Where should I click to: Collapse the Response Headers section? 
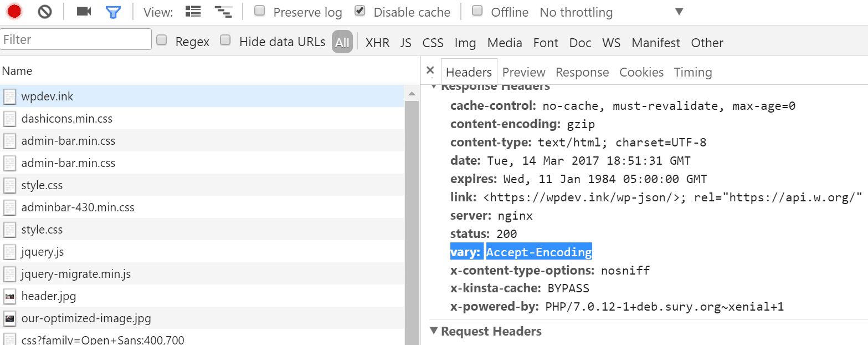(434, 85)
